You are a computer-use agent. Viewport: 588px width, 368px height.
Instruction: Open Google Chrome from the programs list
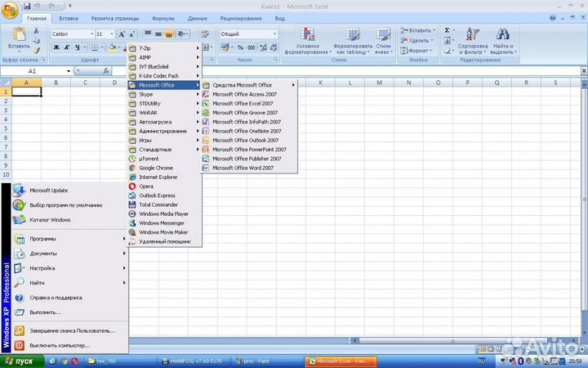155,168
